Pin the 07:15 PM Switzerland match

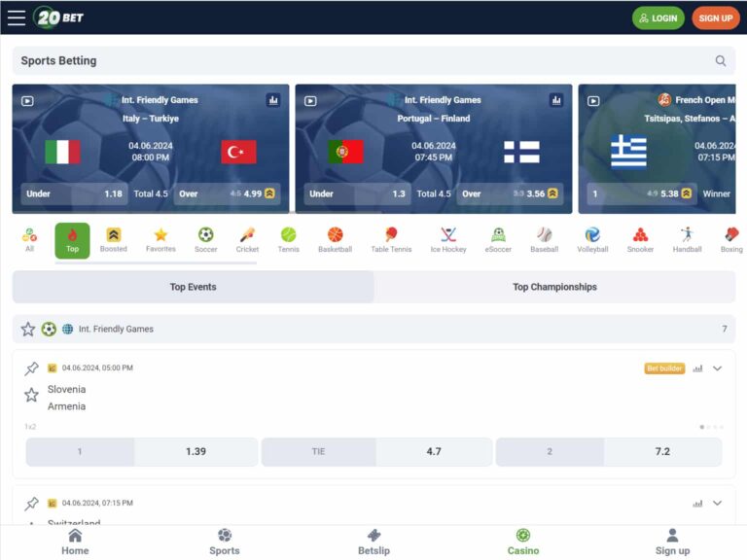tap(31, 503)
